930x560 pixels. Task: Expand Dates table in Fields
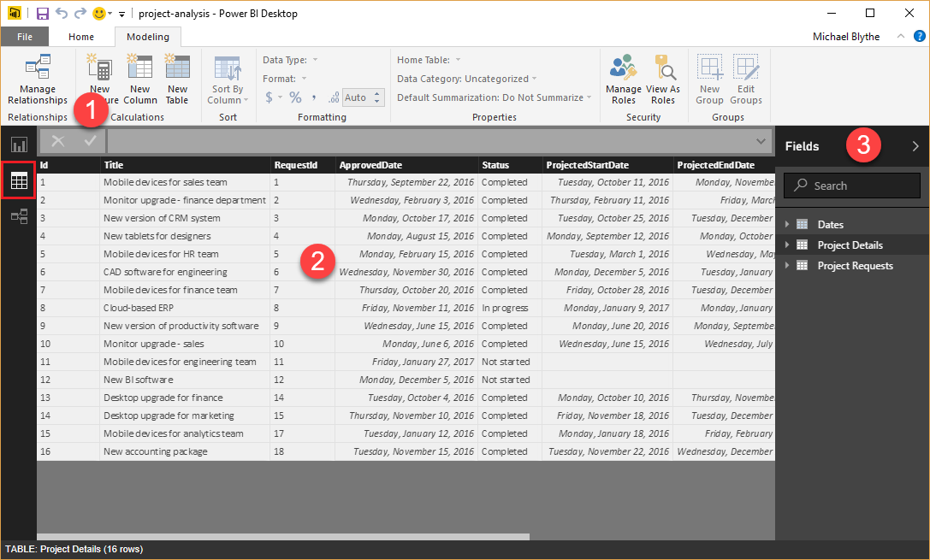pyautogui.click(x=787, y=225)
